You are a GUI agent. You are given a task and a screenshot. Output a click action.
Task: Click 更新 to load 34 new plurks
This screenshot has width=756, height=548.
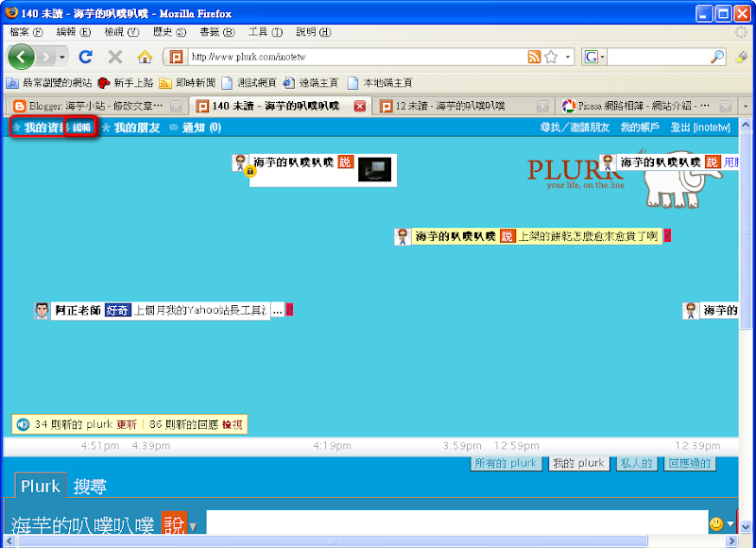127,424
